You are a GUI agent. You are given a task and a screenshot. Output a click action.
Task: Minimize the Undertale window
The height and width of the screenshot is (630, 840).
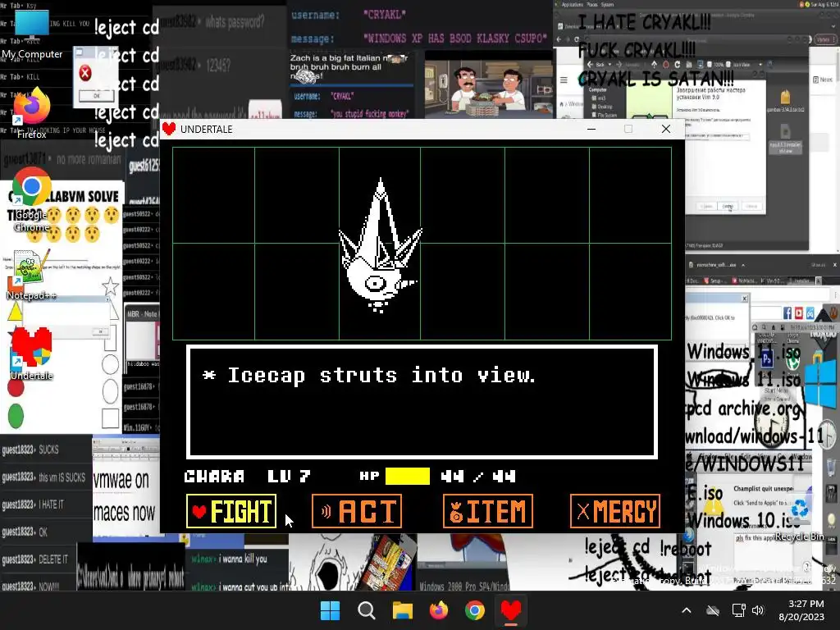pyautogui.click(x=591, y=129)
